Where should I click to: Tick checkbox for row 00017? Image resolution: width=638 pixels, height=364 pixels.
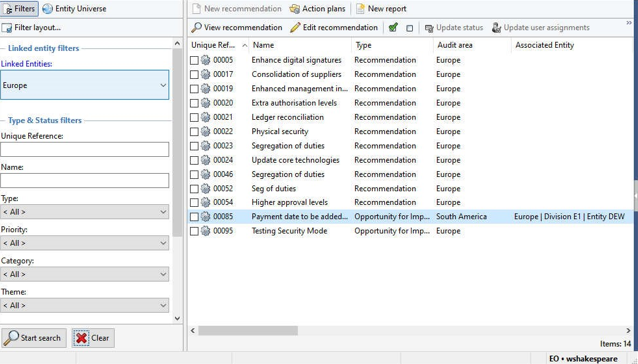tap(194, 75)
